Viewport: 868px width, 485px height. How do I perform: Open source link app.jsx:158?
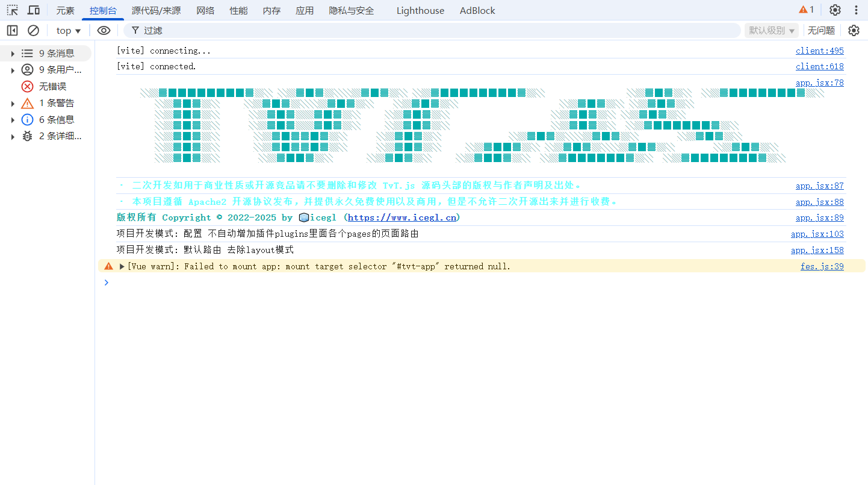[x=817, y=250]
